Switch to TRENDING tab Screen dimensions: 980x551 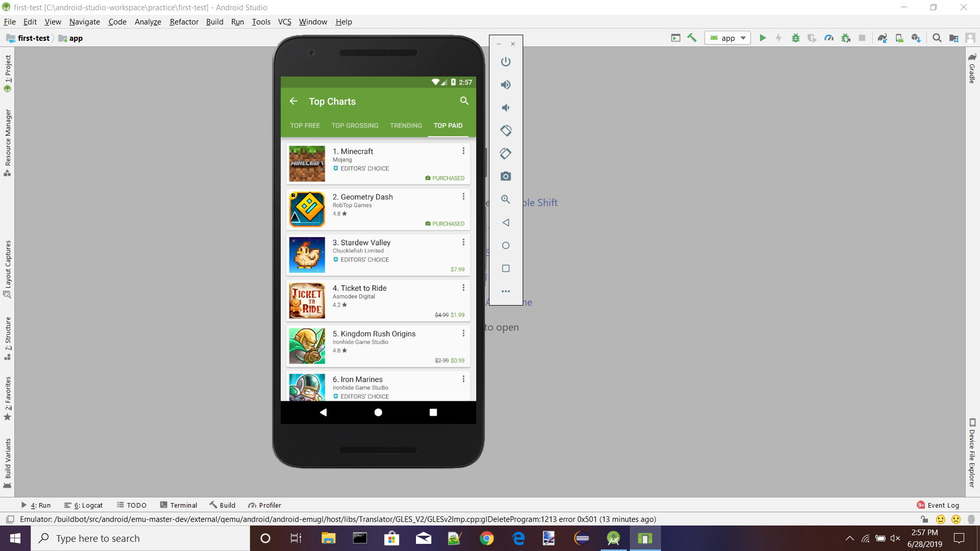point(406,126)
